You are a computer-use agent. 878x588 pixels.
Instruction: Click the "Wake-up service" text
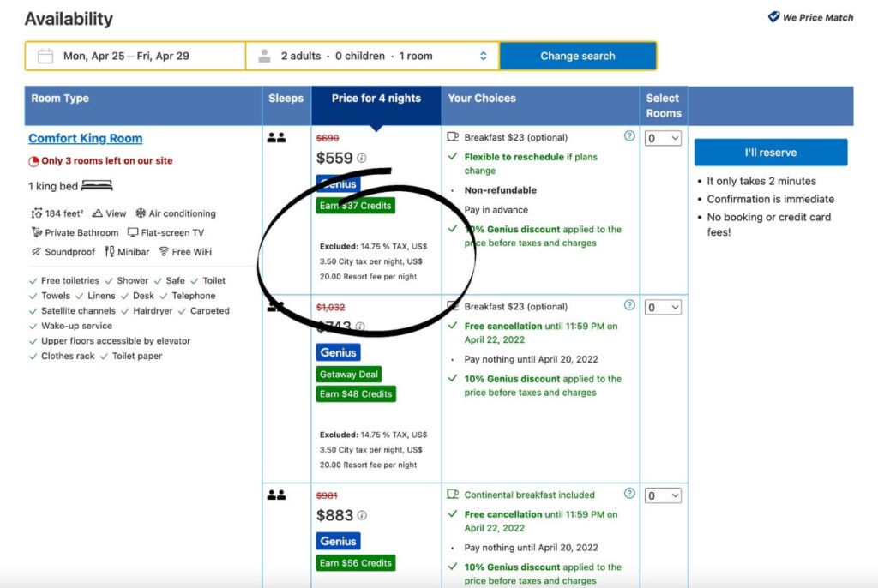click(x=76, y=326)
